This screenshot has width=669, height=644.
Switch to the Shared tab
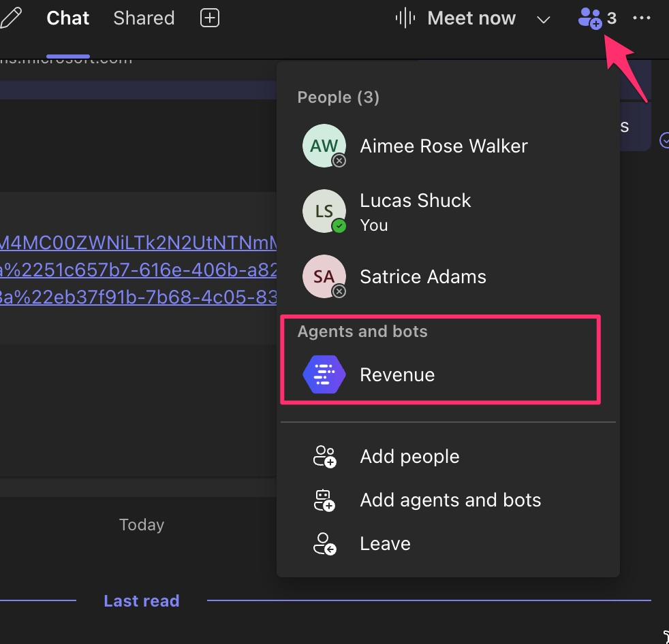tap(144, 18)
